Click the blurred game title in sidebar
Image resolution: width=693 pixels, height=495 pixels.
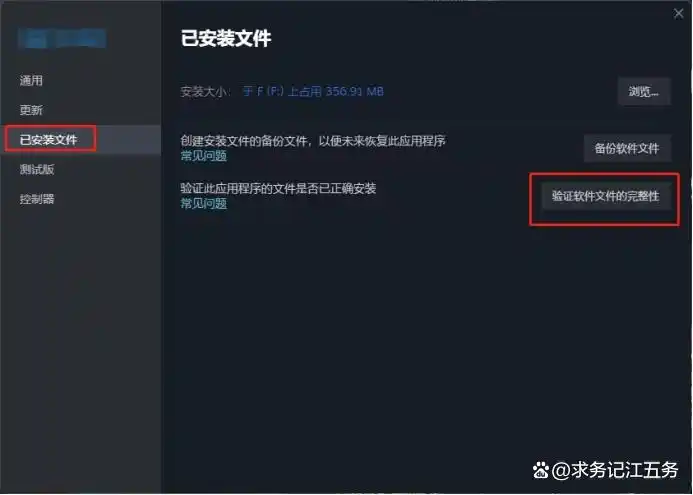(62, 38)
